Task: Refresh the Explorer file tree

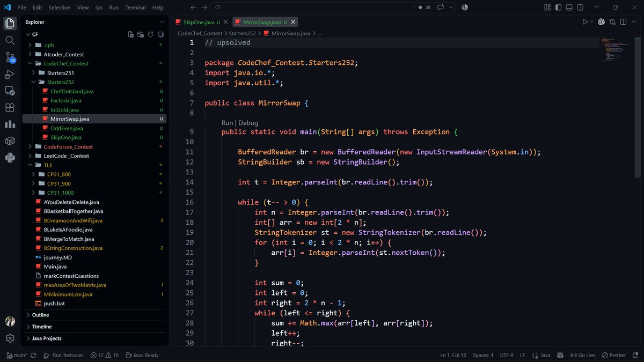Action: point(151,34)
